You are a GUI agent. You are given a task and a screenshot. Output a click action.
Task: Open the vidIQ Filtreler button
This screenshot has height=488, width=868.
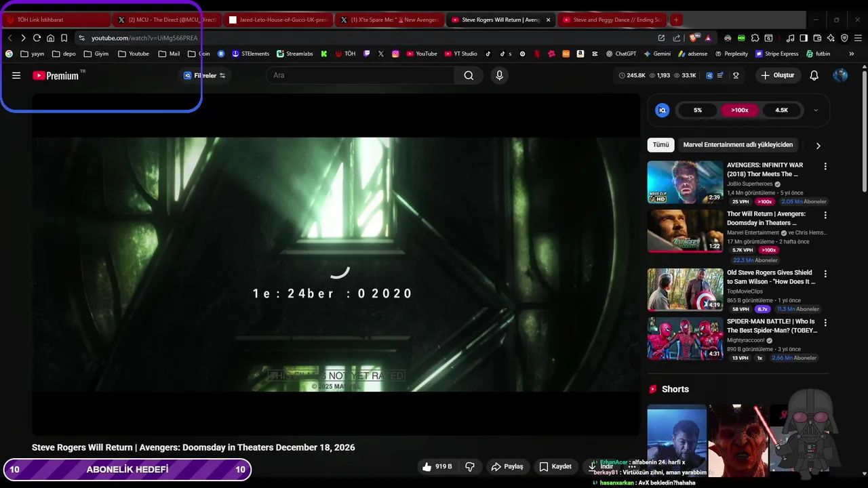pos(205,75)
